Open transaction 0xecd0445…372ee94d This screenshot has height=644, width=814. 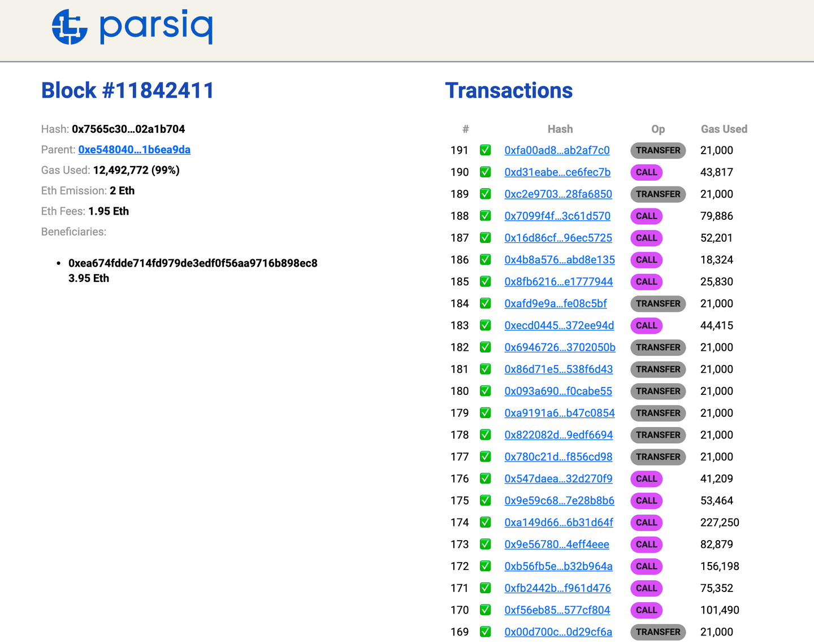559,325
